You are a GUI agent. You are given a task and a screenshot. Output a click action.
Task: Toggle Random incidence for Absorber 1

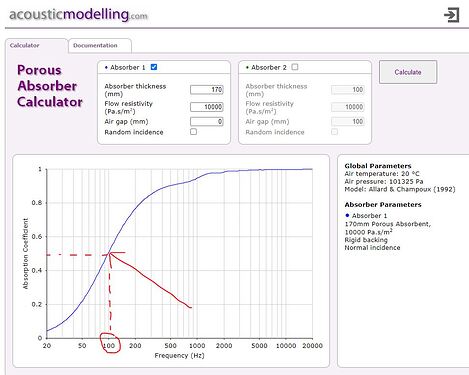coord(193,132)
